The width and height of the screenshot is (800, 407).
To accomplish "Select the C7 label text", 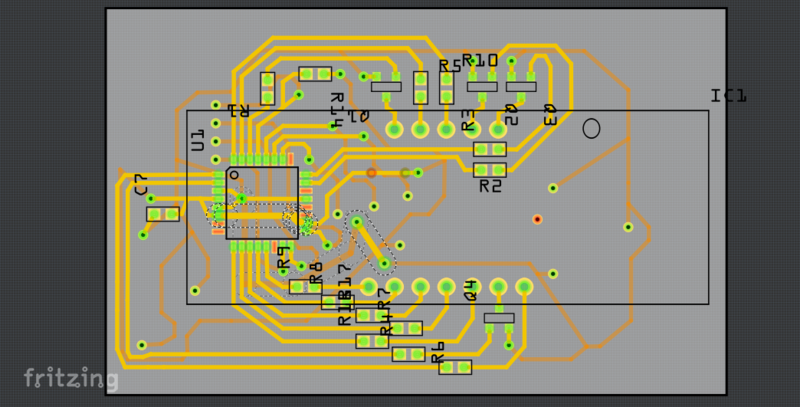I will 141,184.
